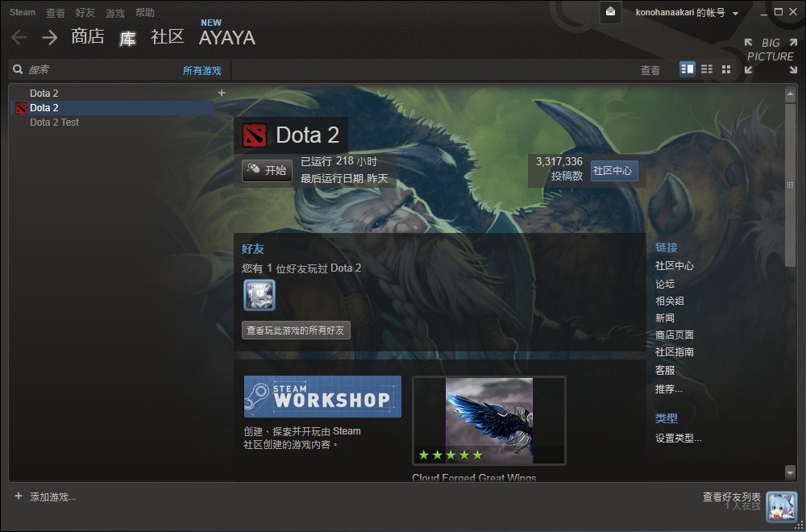Open the 社区中心 button
Image resolution: width=806 pixels, height=532 pixels.
click(x=614, y=171)
